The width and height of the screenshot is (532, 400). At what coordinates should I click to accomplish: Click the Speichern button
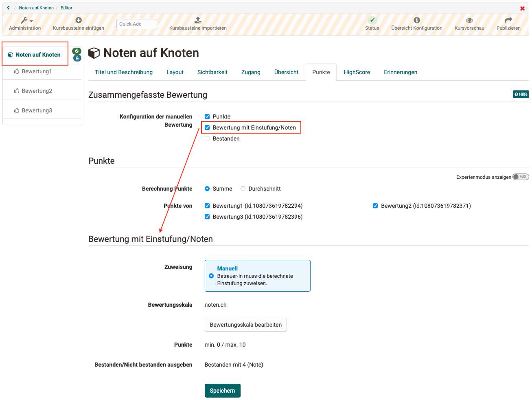point(222,391)
